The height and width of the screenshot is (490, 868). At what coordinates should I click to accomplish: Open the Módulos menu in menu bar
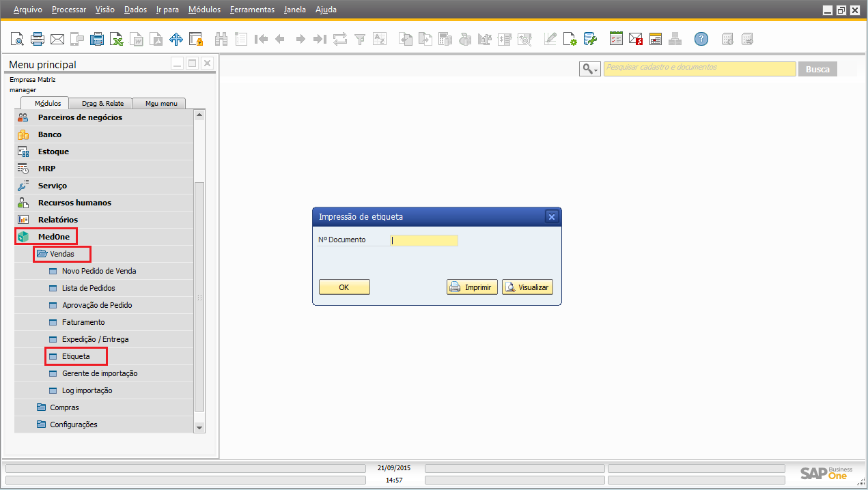click(x=204, y=10)
